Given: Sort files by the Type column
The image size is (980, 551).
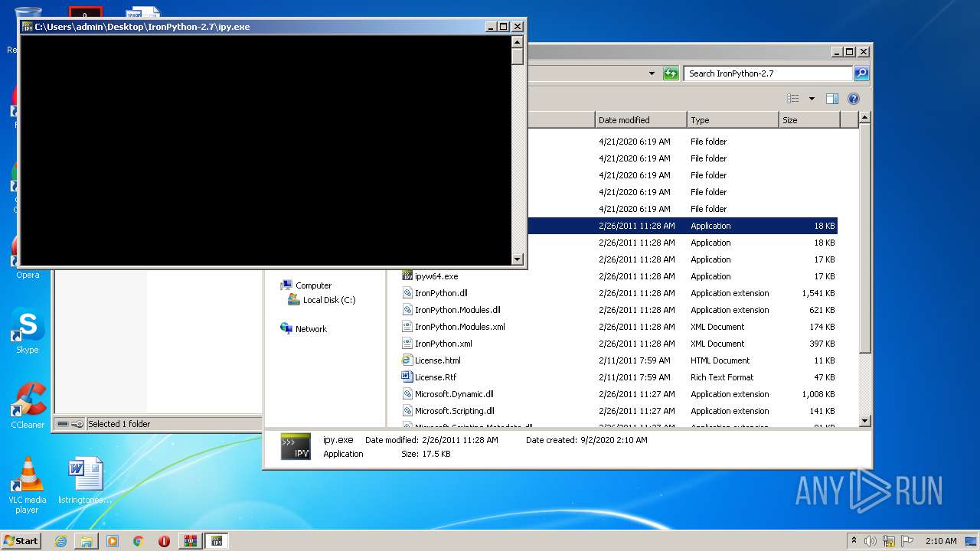Looking at the screenshot, I should tap(733, 120).
